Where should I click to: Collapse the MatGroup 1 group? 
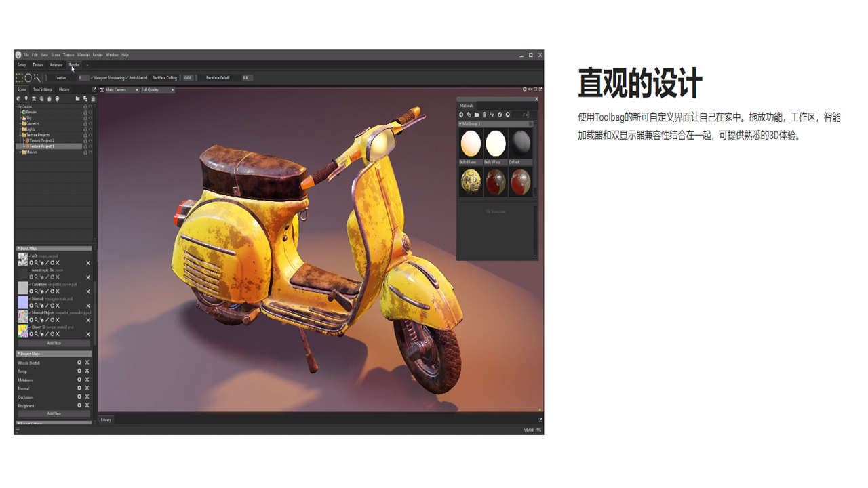tap(460, 123)
